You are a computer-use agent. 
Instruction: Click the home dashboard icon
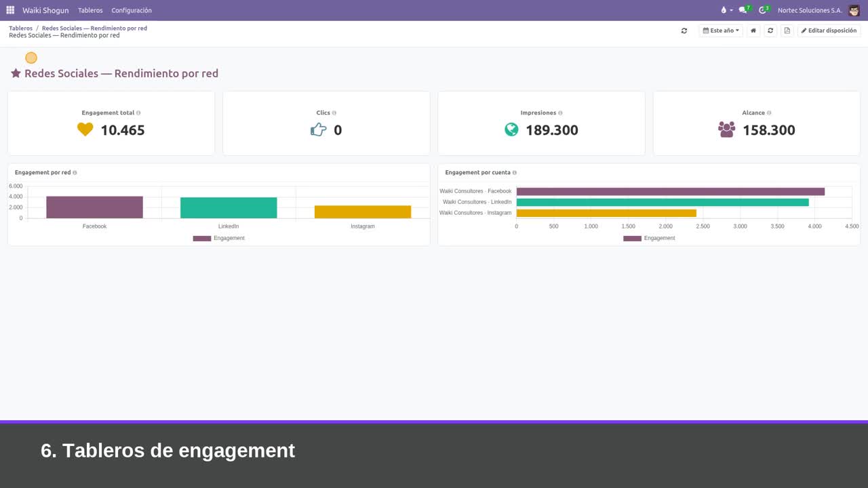753,30
